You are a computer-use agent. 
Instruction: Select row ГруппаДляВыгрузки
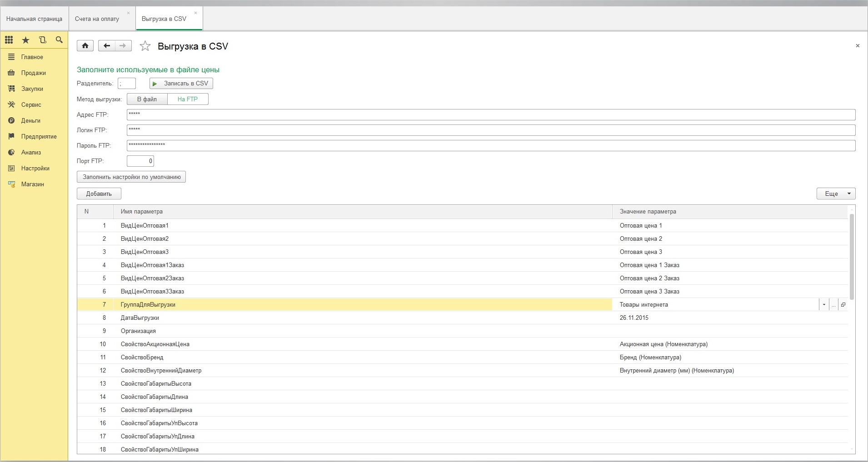click(463, 304)
